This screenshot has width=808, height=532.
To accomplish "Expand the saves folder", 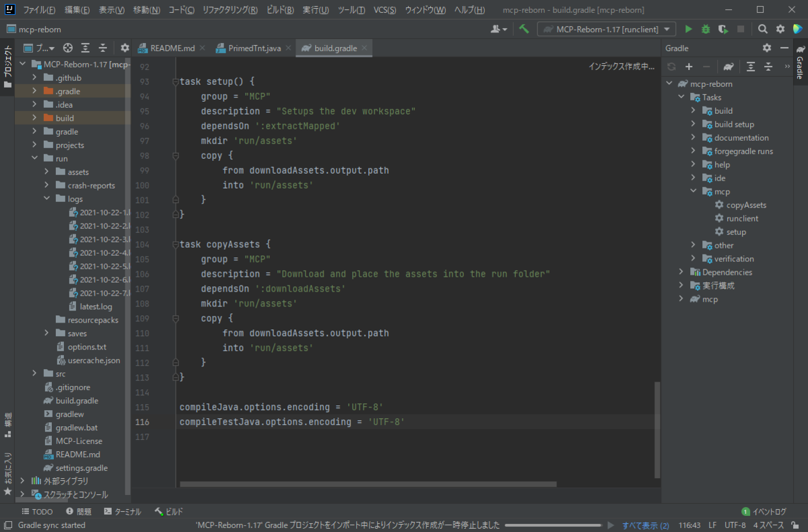I will tap(47, 333).
